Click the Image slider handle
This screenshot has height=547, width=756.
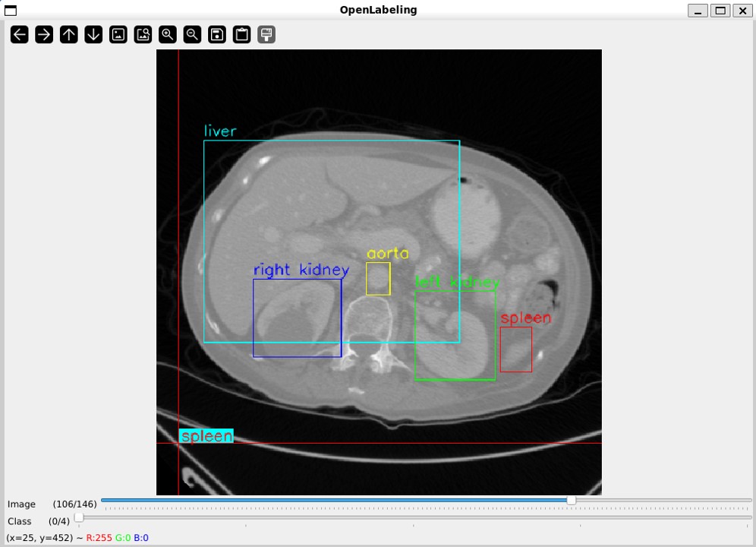coord(572,500)
